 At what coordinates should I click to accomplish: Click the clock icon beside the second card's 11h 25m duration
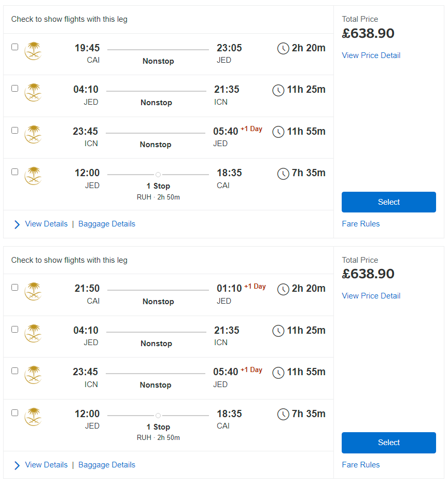tap(278, 331)
